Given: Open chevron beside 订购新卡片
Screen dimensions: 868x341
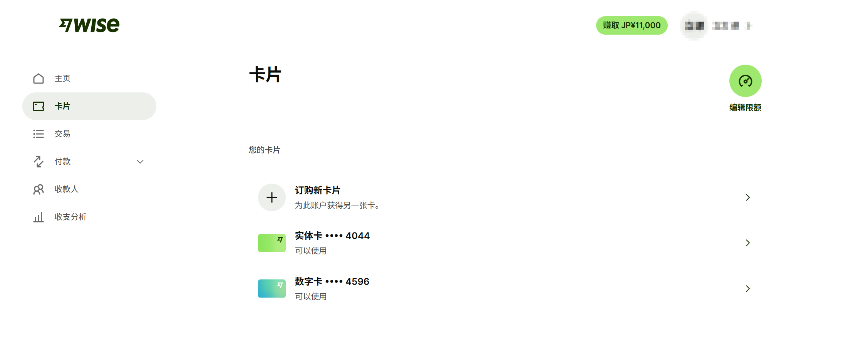Looking at the screenshot, I should pos(748,197).
